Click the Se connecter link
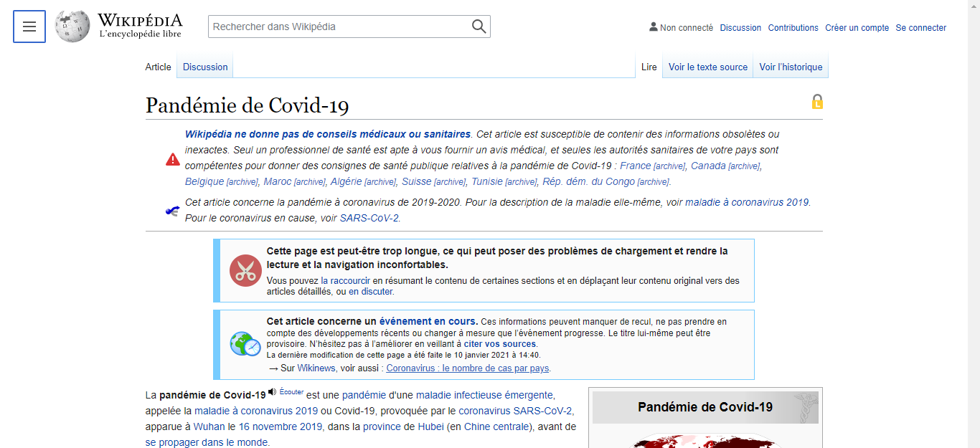 [x=920, y=28]
